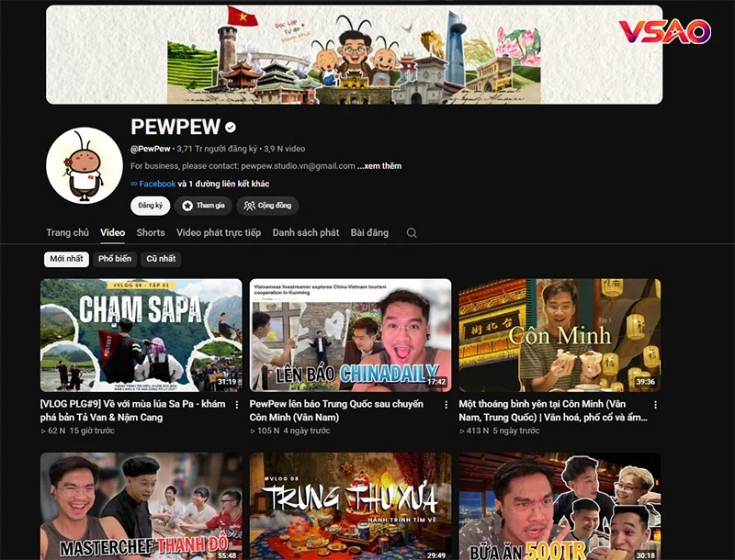Click '62 N 15 giờ trước' video stats
This screenshot has width=735, height=560.
(78, 431)
